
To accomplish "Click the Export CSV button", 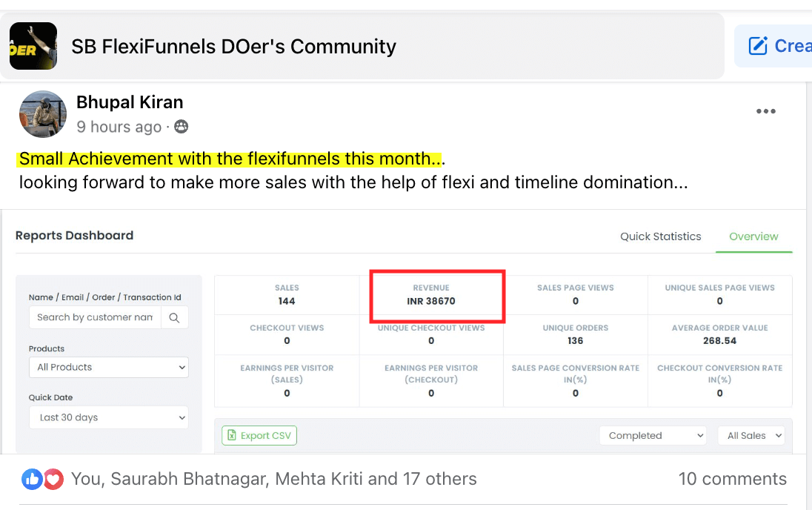I will 259,436.
